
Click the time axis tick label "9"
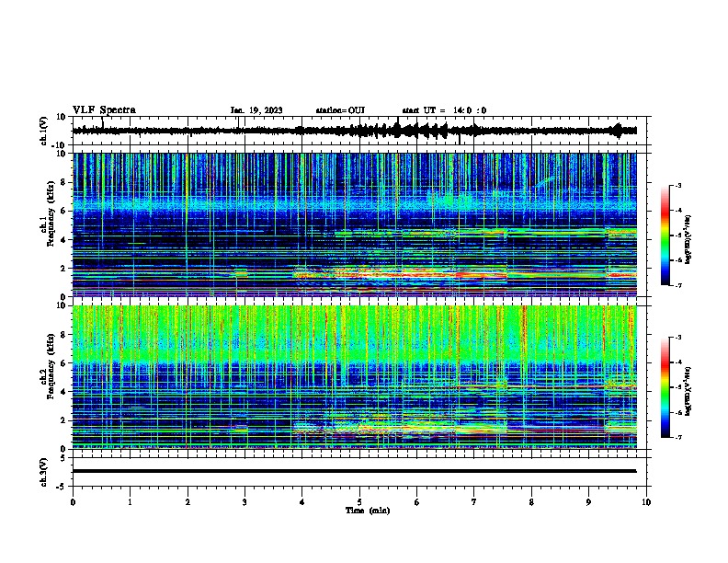(x=588, y=502)
